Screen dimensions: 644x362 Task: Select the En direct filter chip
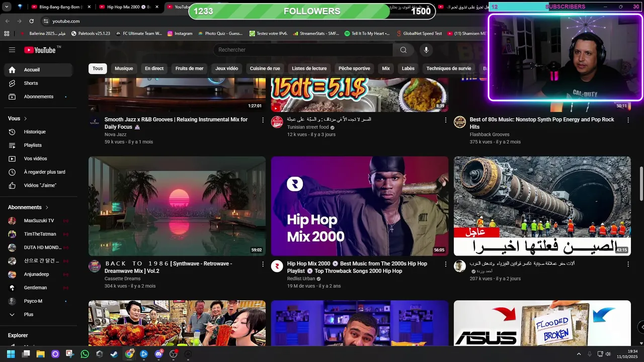(154, 68)
